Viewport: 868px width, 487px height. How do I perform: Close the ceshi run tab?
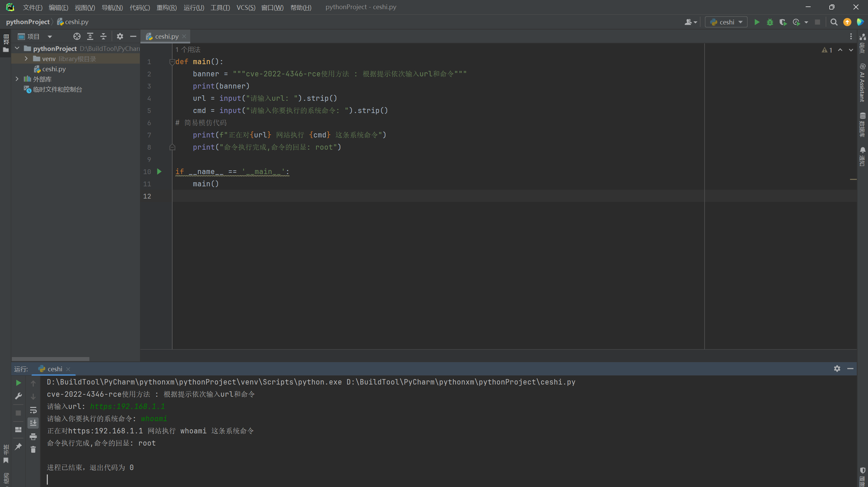68,369
